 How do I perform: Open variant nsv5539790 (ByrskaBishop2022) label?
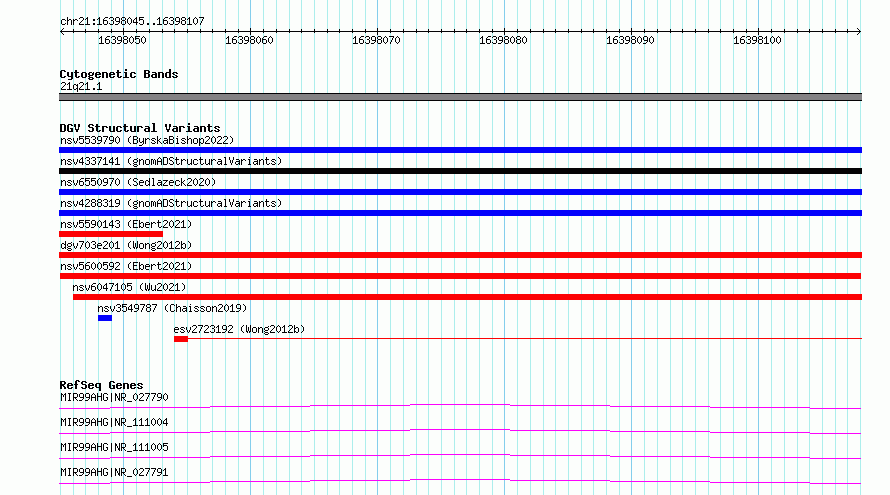tap(147, 140)
